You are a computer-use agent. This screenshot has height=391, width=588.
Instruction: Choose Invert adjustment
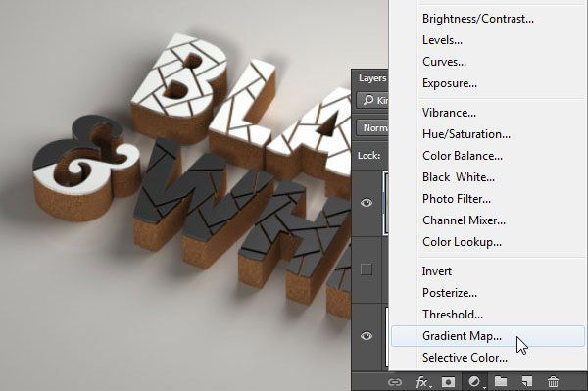(x=437, y=271)
